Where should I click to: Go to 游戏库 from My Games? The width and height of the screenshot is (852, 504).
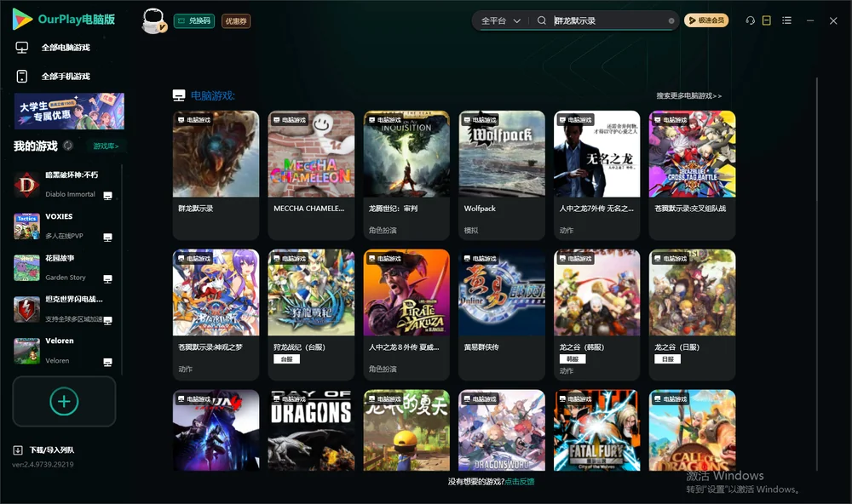pos(106,146)
